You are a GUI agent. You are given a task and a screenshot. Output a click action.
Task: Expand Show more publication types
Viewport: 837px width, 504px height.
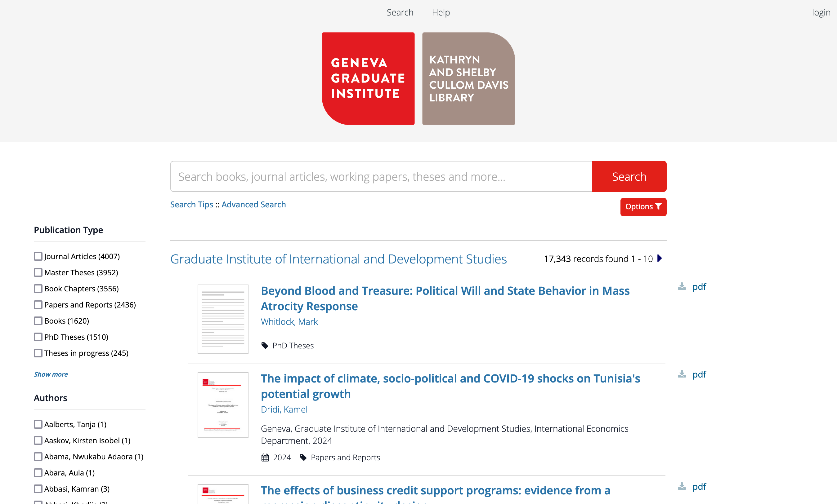coord(51,374)
